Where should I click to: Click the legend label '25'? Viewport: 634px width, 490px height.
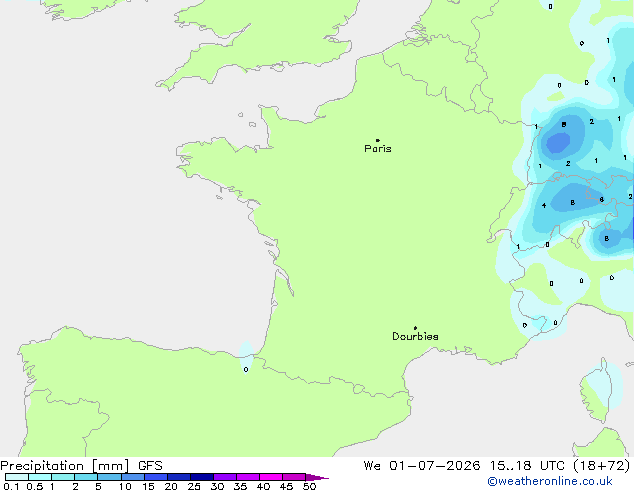click(194, 486)
